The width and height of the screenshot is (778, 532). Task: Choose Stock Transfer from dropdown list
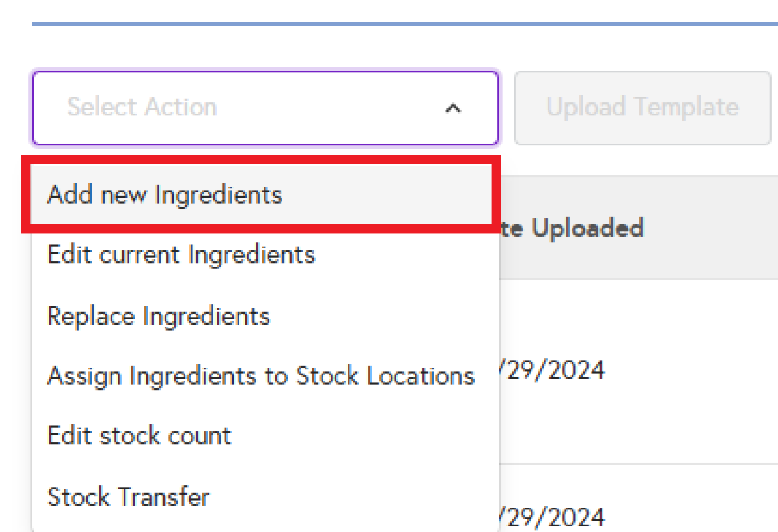click(129, 497)
